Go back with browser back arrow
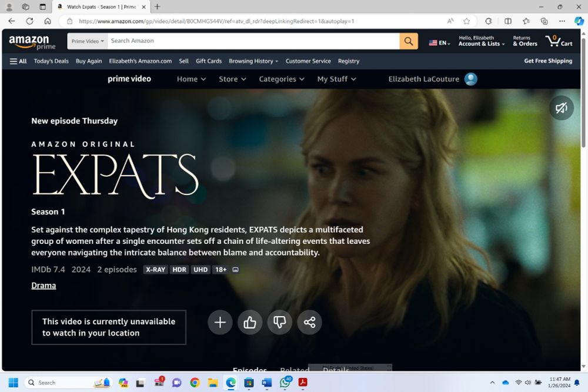 pos(12,21)
